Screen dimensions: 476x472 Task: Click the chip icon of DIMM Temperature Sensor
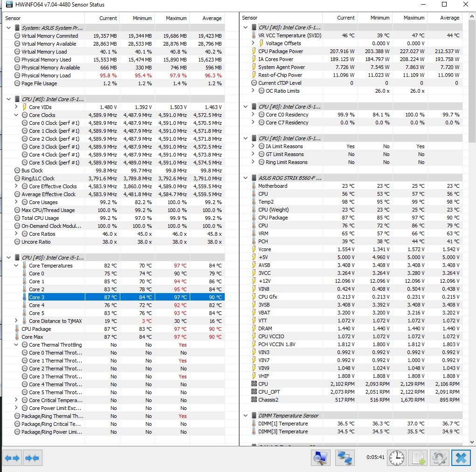(x=254, y=415)
